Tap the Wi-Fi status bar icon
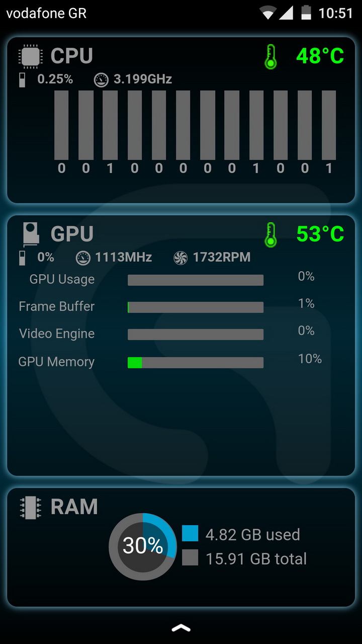Viewport: 362px width, 644px height. coord(267,13)
